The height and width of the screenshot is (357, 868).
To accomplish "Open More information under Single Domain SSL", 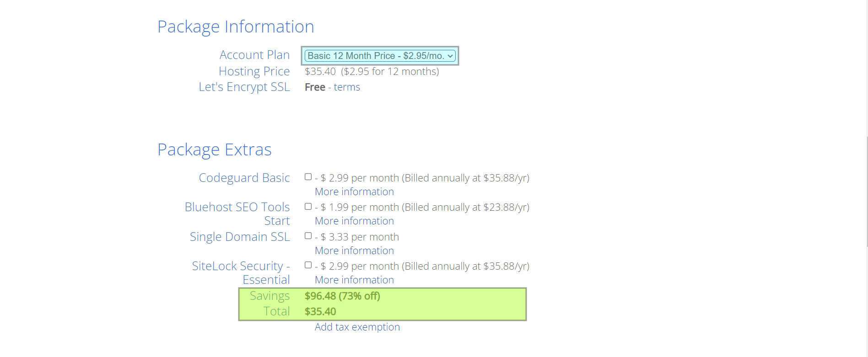I will (x=354, y=250).
